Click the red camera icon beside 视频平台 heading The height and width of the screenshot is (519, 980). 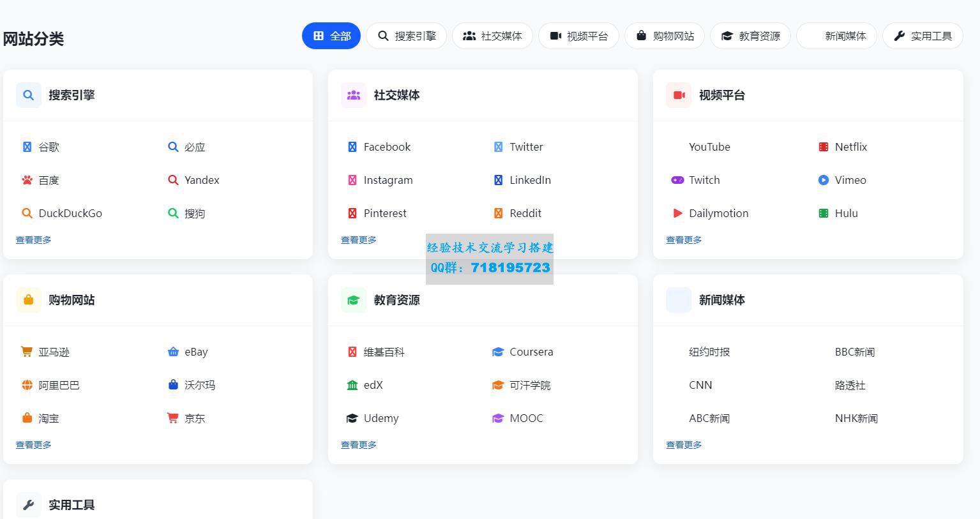click(x=679, y=95)
